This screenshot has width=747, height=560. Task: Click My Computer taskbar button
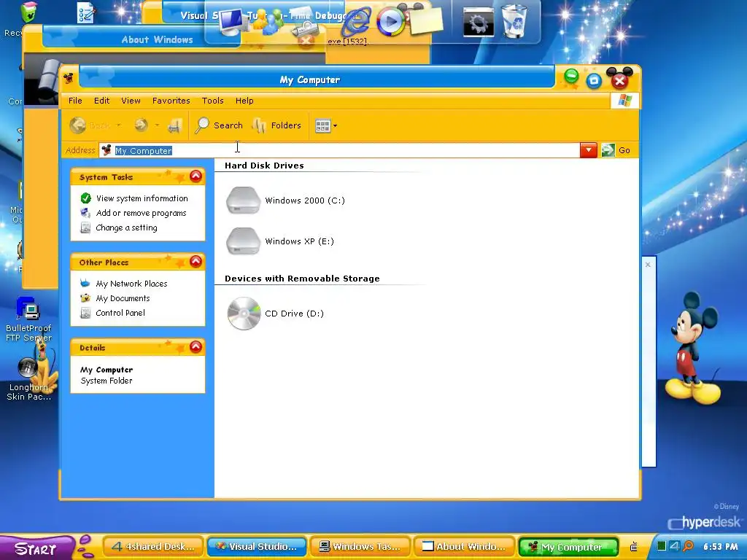tap(568, 547)
